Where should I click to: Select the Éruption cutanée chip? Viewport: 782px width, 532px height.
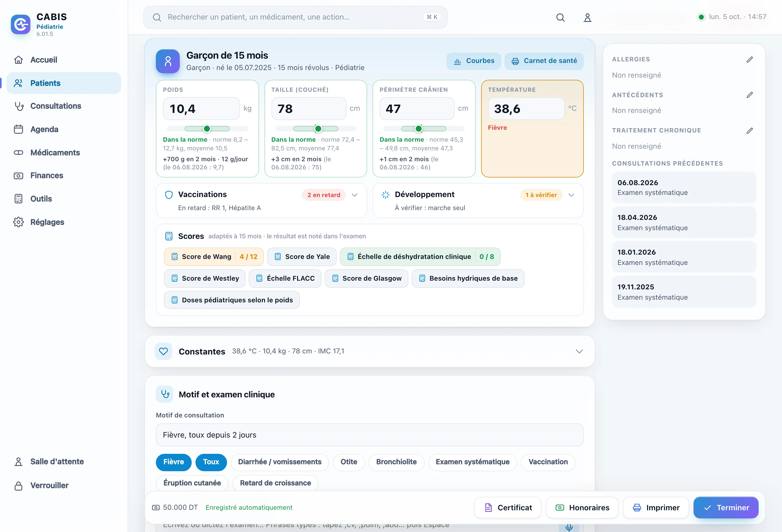pos(192,483)
